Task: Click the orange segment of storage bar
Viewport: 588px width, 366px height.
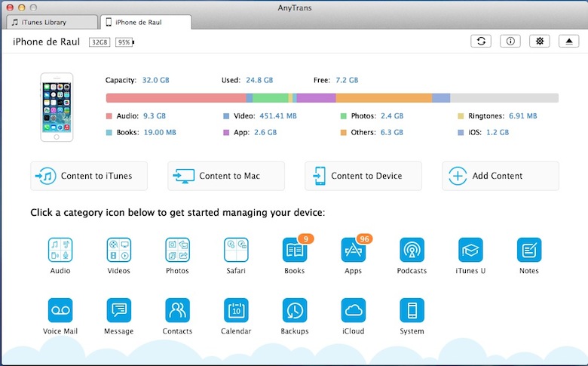Action: tap(384, 98)
